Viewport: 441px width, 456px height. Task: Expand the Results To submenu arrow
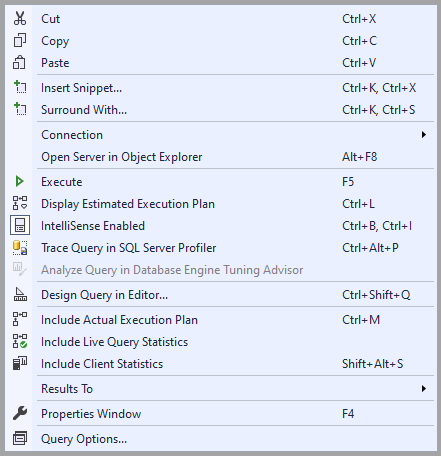pos(424,389)
